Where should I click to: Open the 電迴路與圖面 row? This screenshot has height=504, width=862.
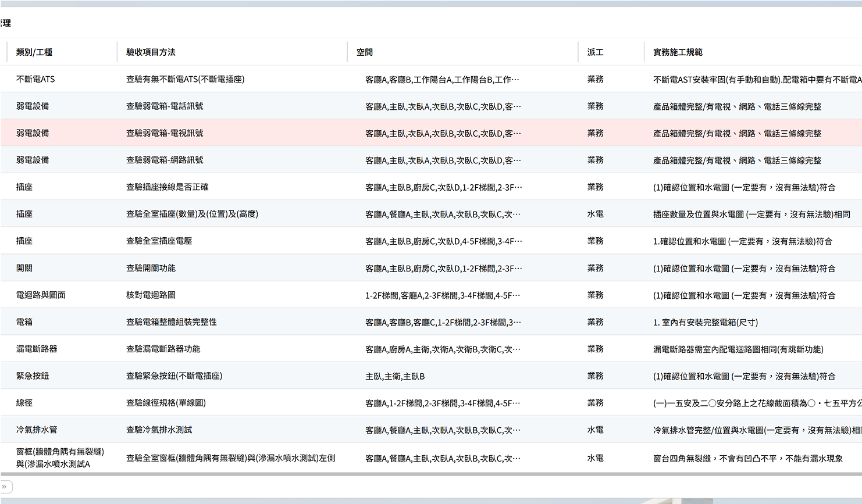(41, 295)
